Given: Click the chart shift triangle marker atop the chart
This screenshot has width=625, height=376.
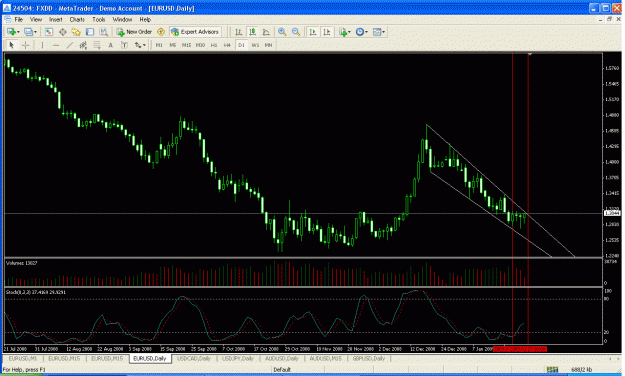Looking at the screenshot, I should tap(530, 54).
